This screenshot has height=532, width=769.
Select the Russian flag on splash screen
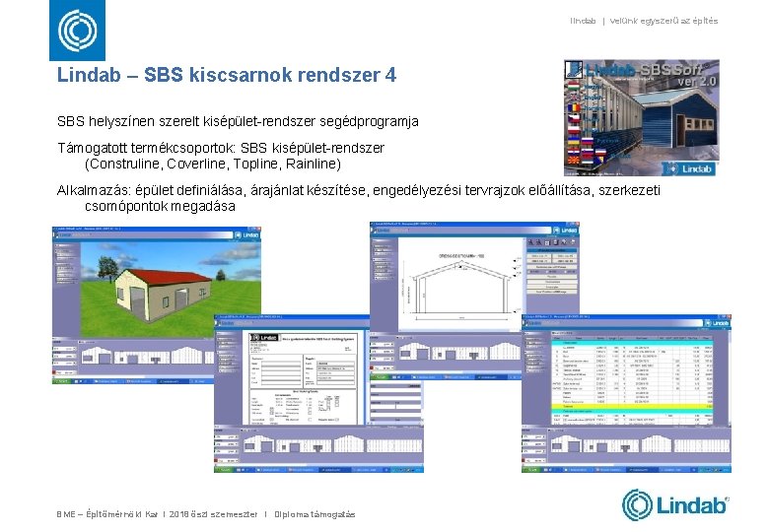588,141
